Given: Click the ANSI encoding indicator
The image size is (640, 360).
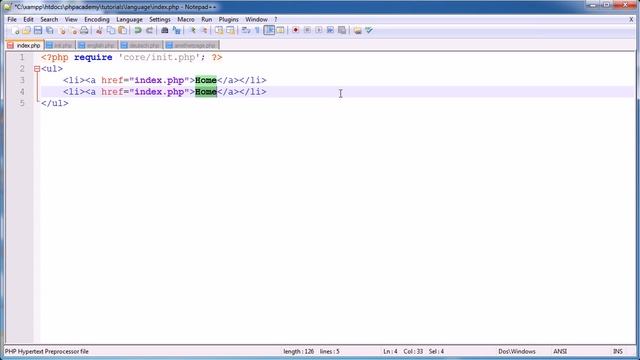Looking at the screenshot, I should pyautogui.click(x=560, y=351).
